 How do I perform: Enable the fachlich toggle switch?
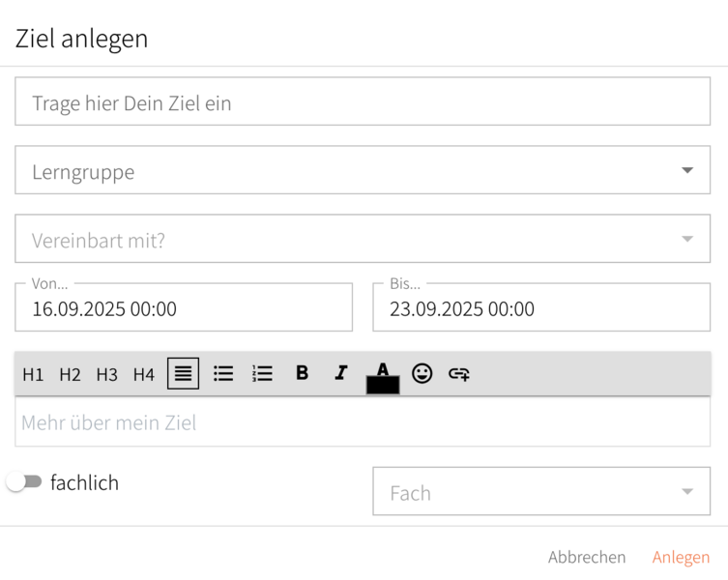point(24,482)
